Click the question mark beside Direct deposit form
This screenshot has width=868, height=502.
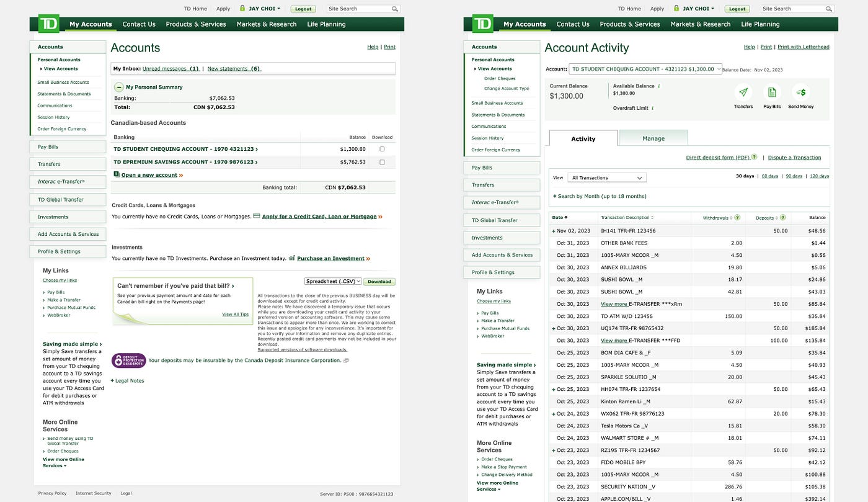click(754, 157)
